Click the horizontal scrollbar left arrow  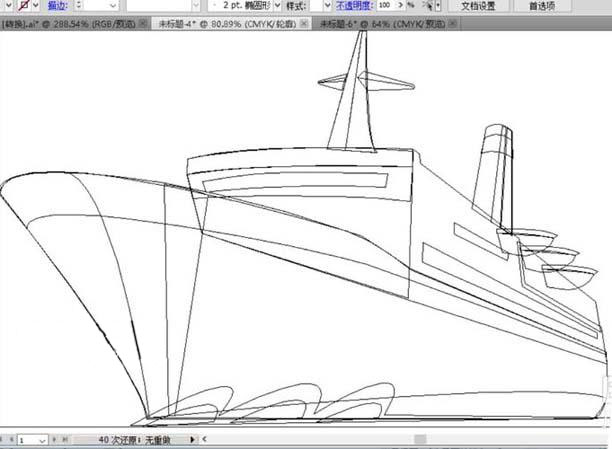point(204,440)
